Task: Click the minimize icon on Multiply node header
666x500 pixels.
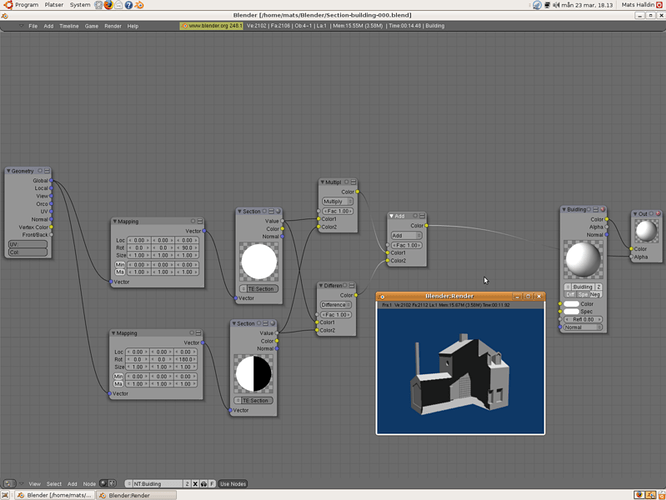Action: (x=353, y=182)
